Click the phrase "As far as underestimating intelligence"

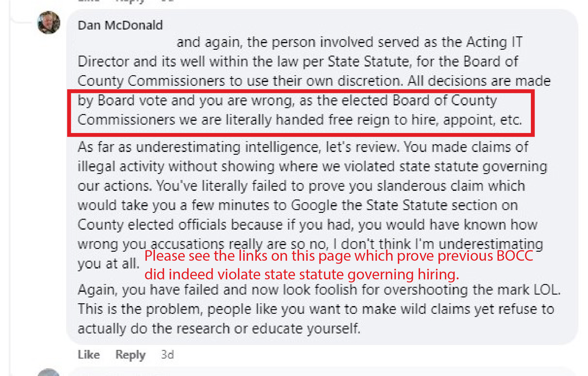pos(199,147)
